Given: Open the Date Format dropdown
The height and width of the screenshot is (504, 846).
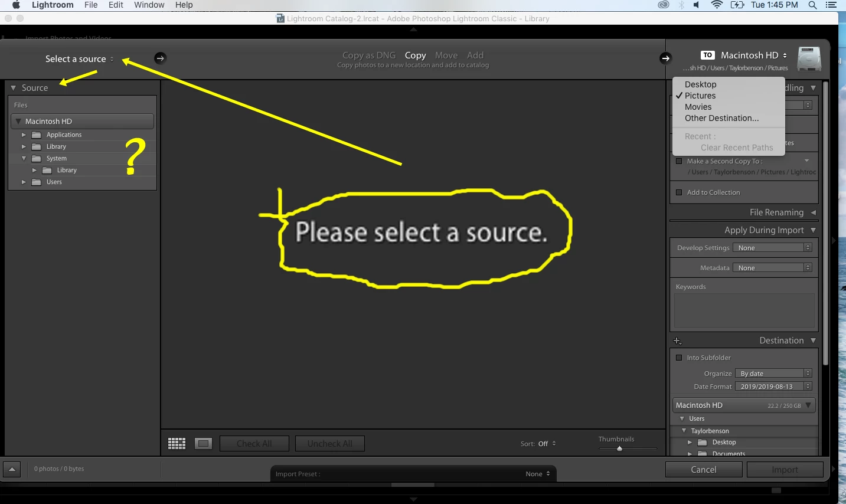Looking at the screenshot, I should point(774,387).
